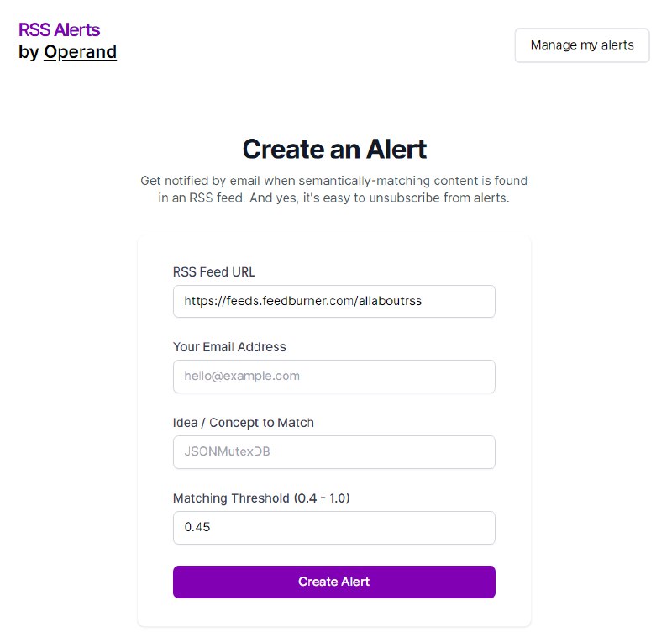This screenshot has height=643, width=672.
Task: Click the Idea / Concept to Match label
Action: [244, 423]
